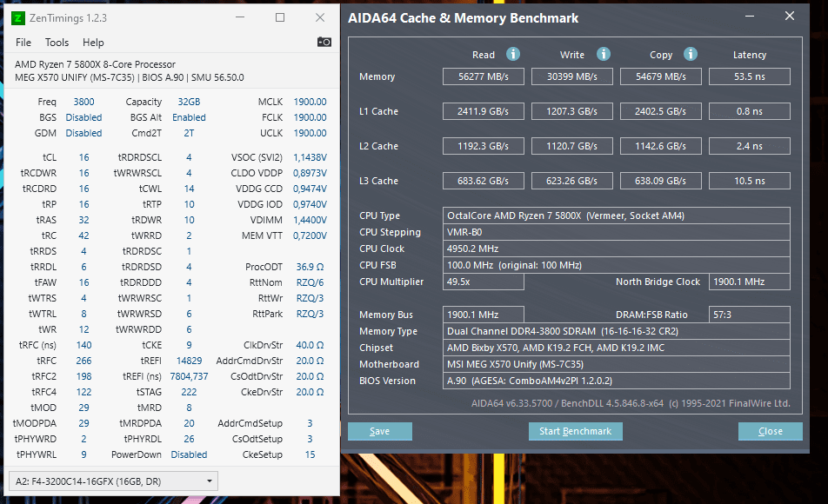Click the Memory Bus field 1900.1 MHz
The image size is (828, 504).
[x=484, y=315]
